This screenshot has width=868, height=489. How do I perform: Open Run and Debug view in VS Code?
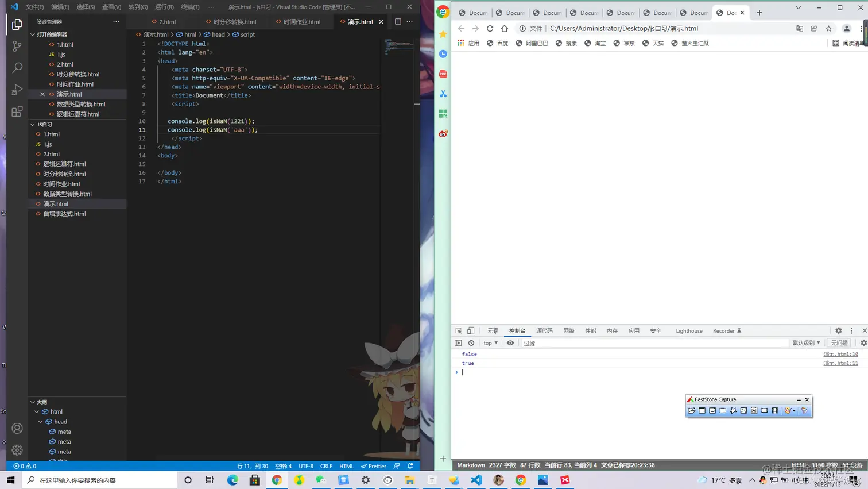(x=17, y=90)
